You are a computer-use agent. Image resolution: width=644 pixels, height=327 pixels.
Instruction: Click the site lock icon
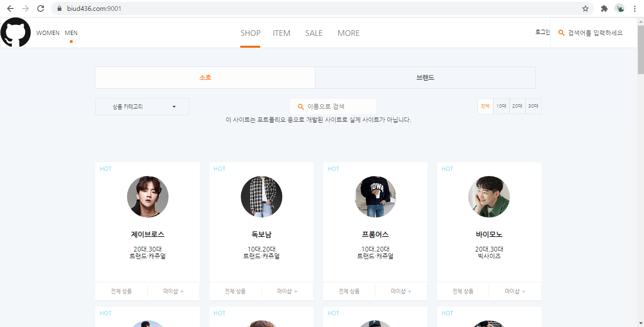(x=59, y=8)
